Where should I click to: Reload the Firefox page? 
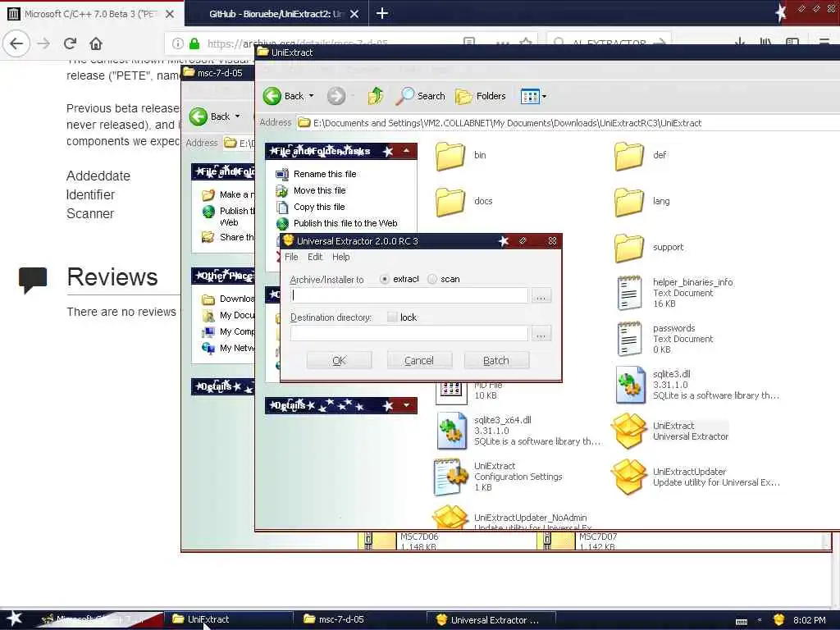(x=71, y=43)
